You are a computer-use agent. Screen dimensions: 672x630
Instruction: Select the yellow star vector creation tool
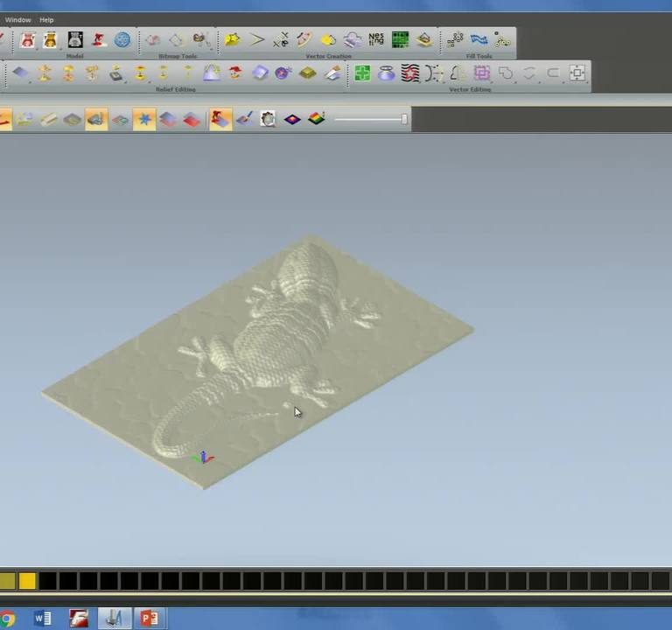[232, 39]
